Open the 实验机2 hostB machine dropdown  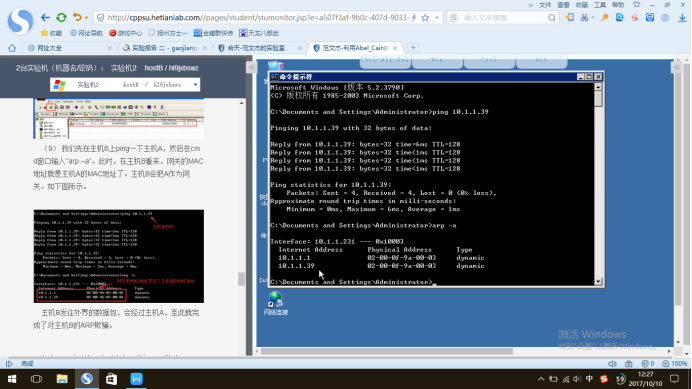[x=125, y=85]
